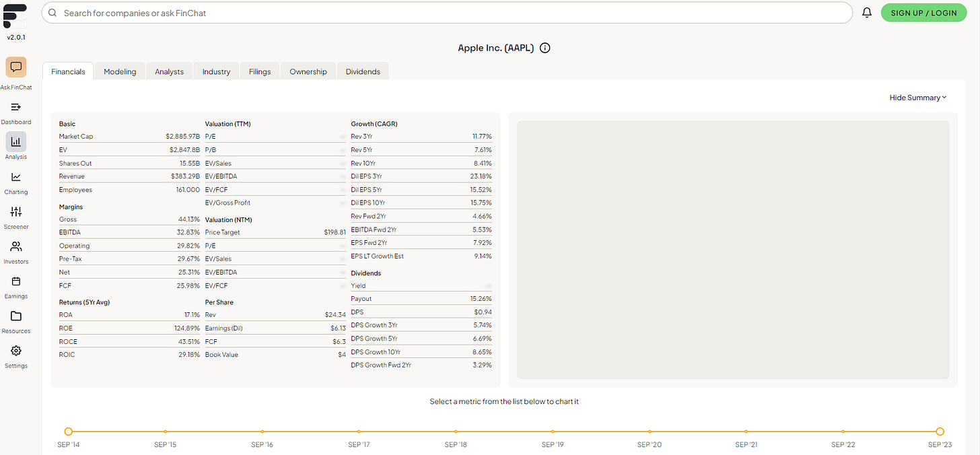The height and width of the screenshot is (455, 980).
Task: Click the EBITDA margin row label
Action: click(69, 232)
